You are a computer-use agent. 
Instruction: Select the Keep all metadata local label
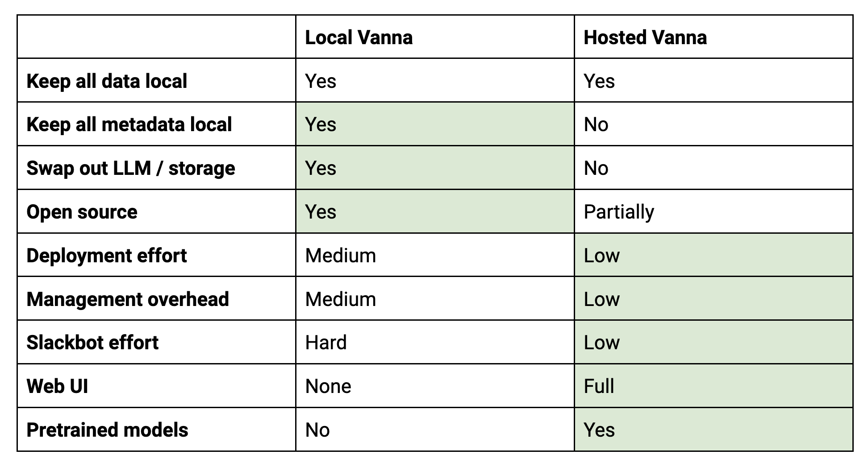tap(129, 124)
